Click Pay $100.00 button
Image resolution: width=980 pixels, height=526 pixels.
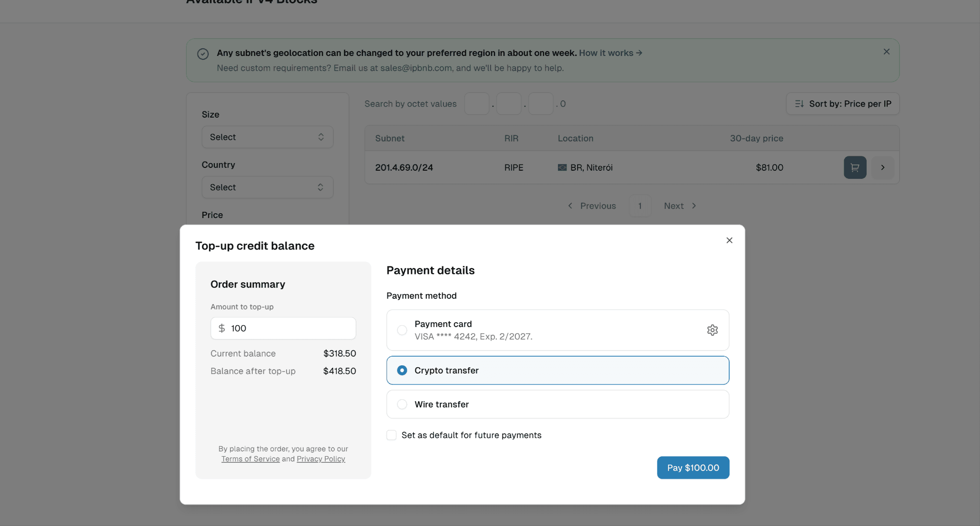pyautogui.click(x=693, y=467)
